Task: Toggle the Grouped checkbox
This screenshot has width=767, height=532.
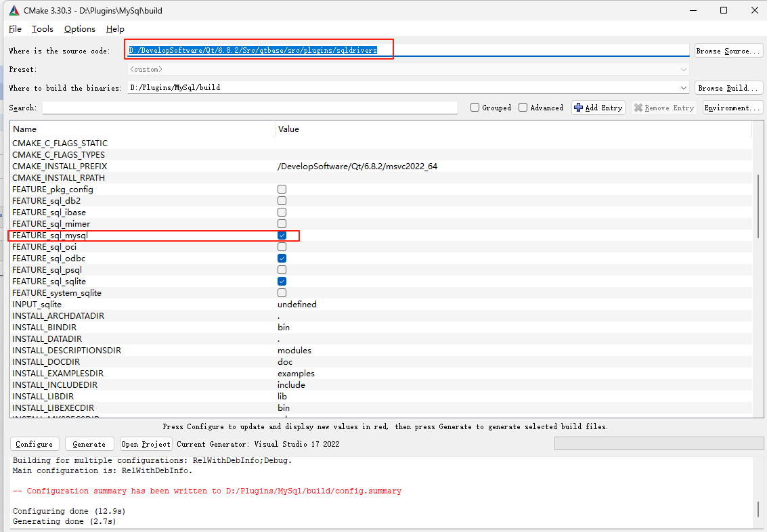Action: coord(475,108)
